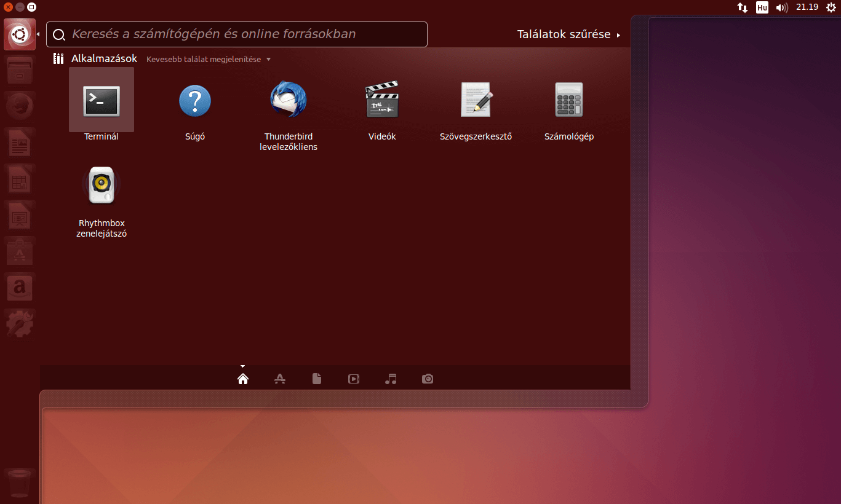Launch the Videók player
This screenshot has width=841, height=504.
382,100
